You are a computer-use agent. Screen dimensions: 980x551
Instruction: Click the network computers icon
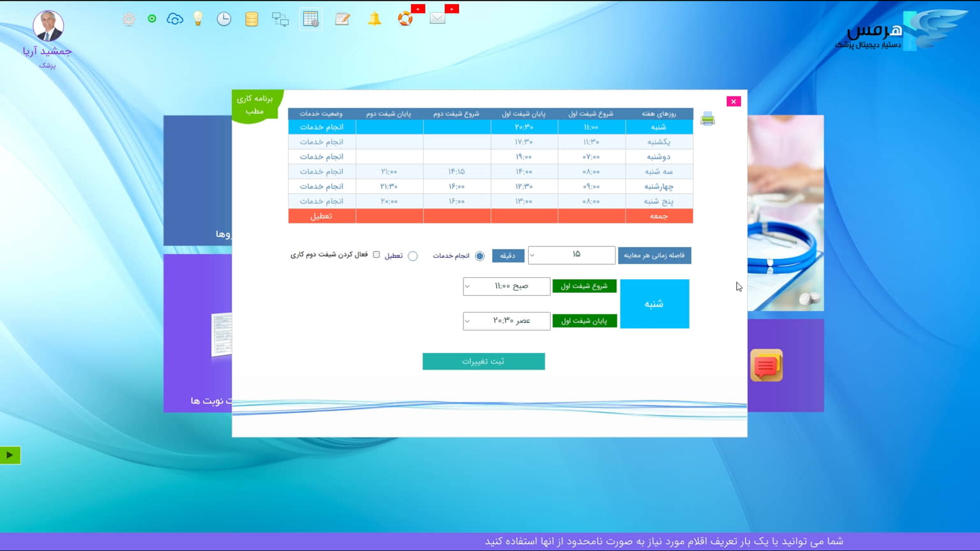coord(280,19)
